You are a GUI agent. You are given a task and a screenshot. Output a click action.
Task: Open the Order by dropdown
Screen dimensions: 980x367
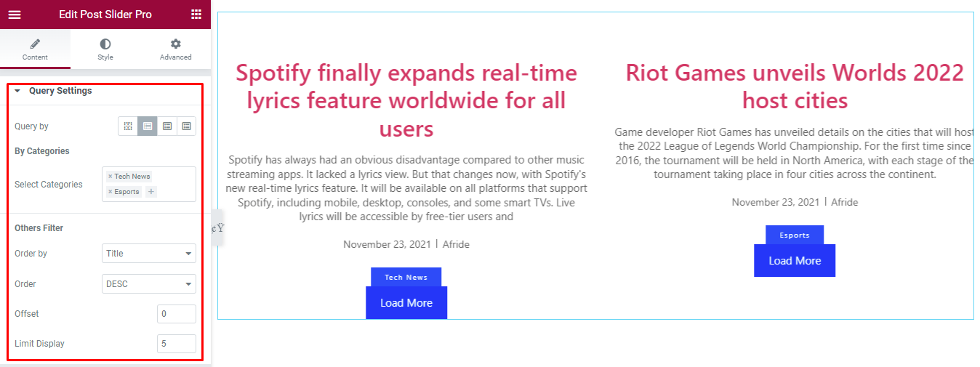tap(149, 254)
